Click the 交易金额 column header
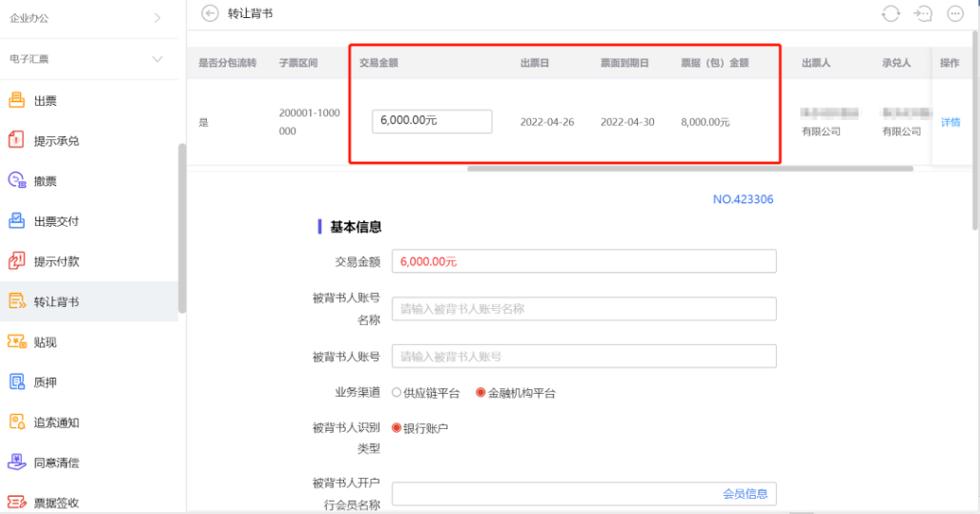 (378, 63)
